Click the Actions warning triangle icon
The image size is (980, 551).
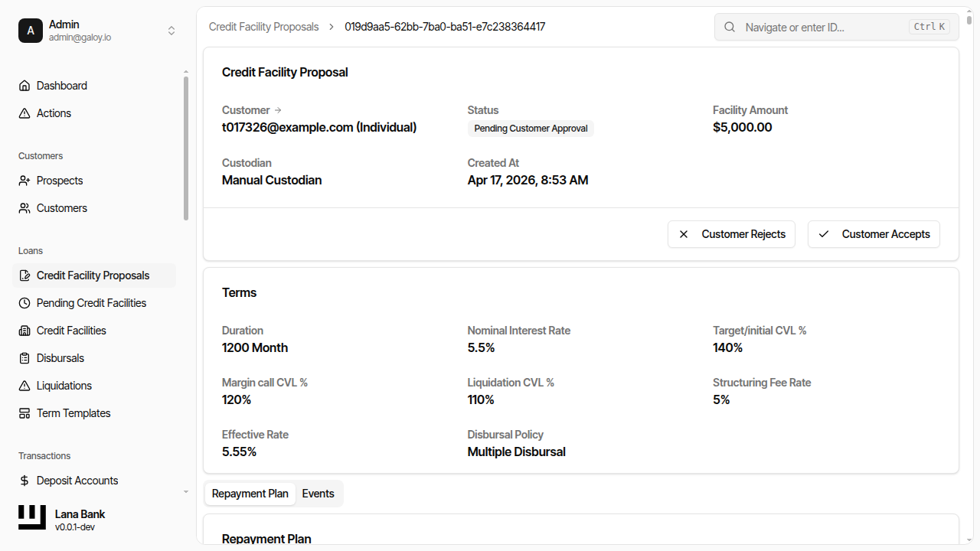[x=24, y=113]
